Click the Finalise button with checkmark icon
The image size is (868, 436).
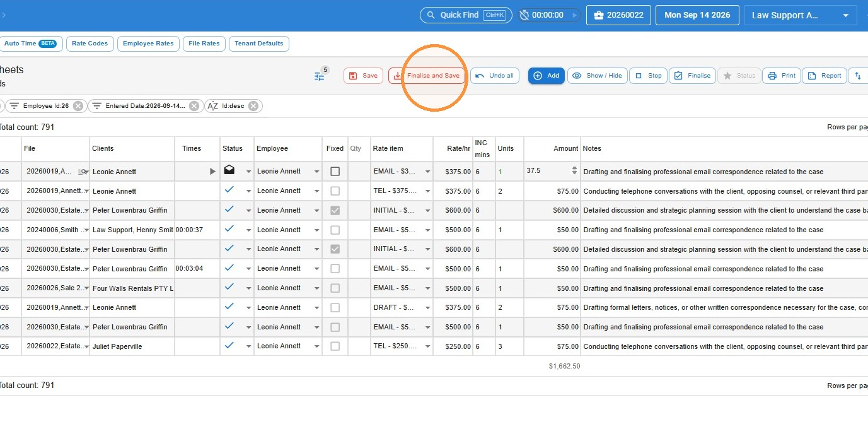pos(692,76)
